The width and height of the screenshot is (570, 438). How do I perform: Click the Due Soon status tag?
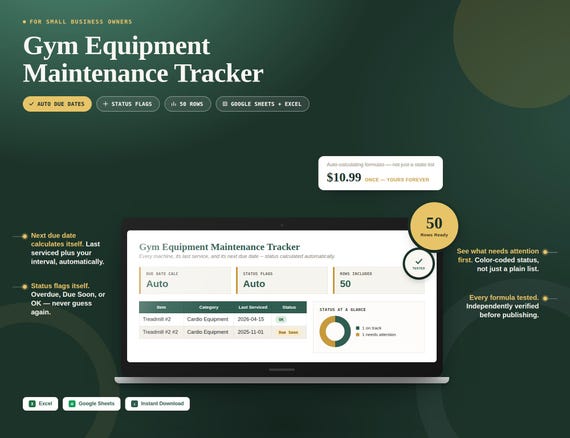[288, 332]
